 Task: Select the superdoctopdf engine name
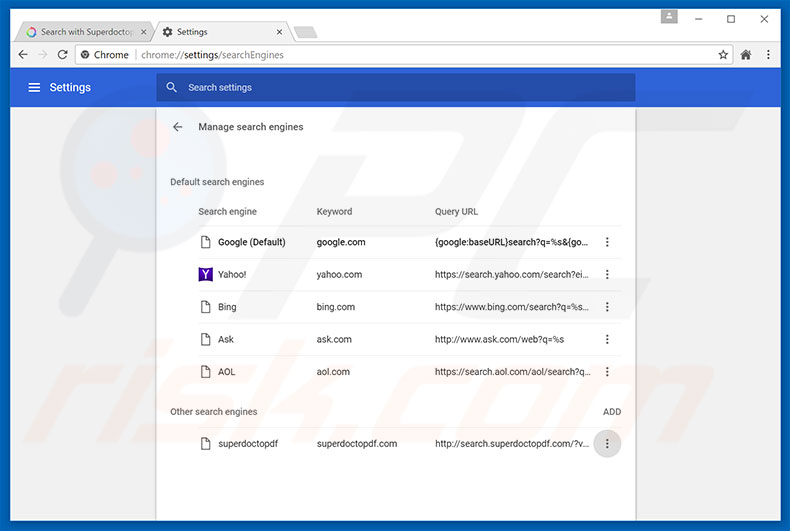248,444
